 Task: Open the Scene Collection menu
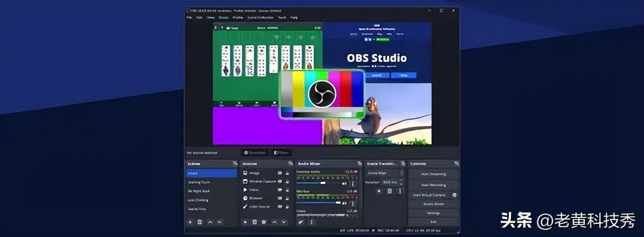[x=260, y=18]
